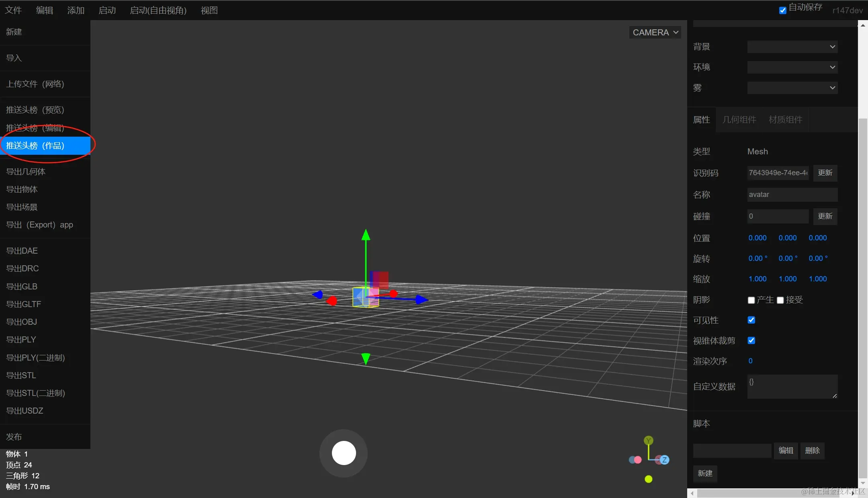Expand the 背景 background dropdown

tap(792, 47)
